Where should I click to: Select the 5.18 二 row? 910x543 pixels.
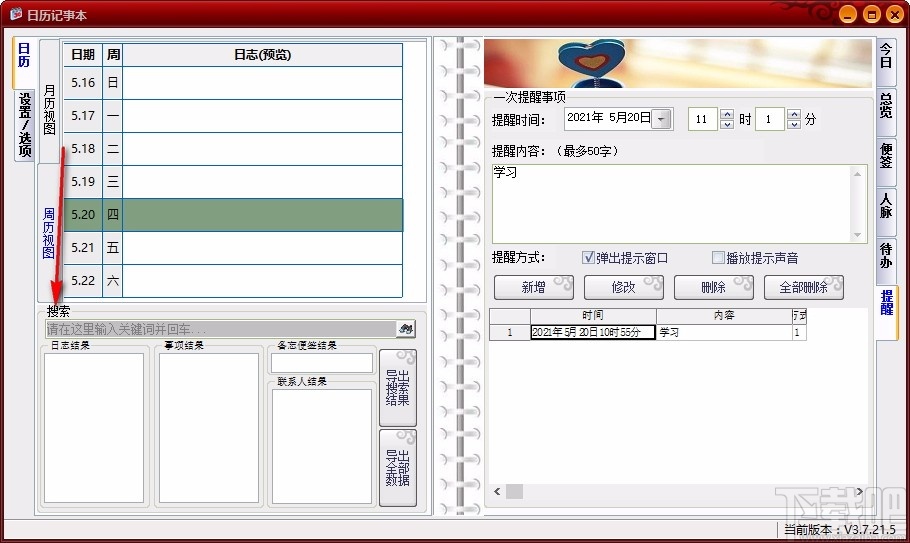tap(233, 149)
